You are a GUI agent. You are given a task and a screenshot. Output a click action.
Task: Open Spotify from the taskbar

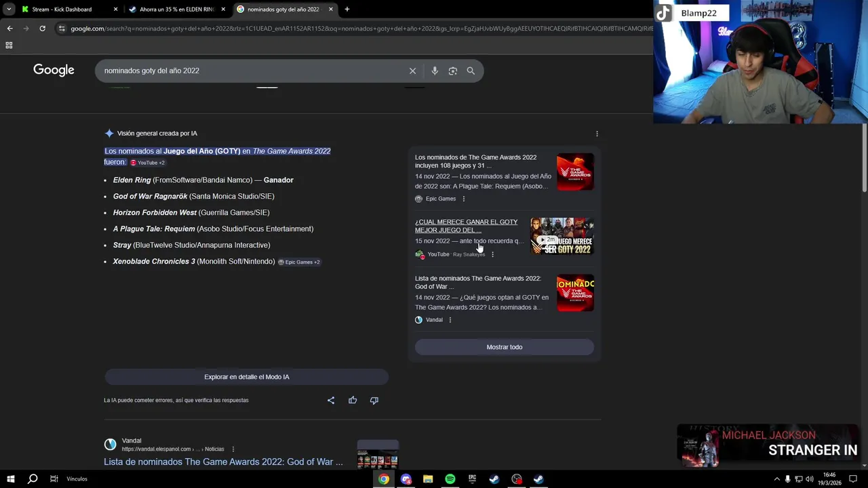(450, 479)
